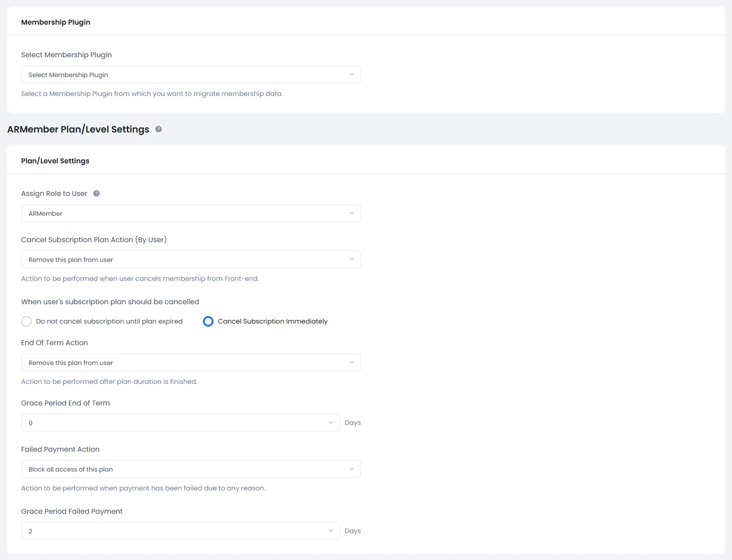732x560 pixels.
Task: Click chevron on Assign Role to User dropdown
Action: click(352, 213)
